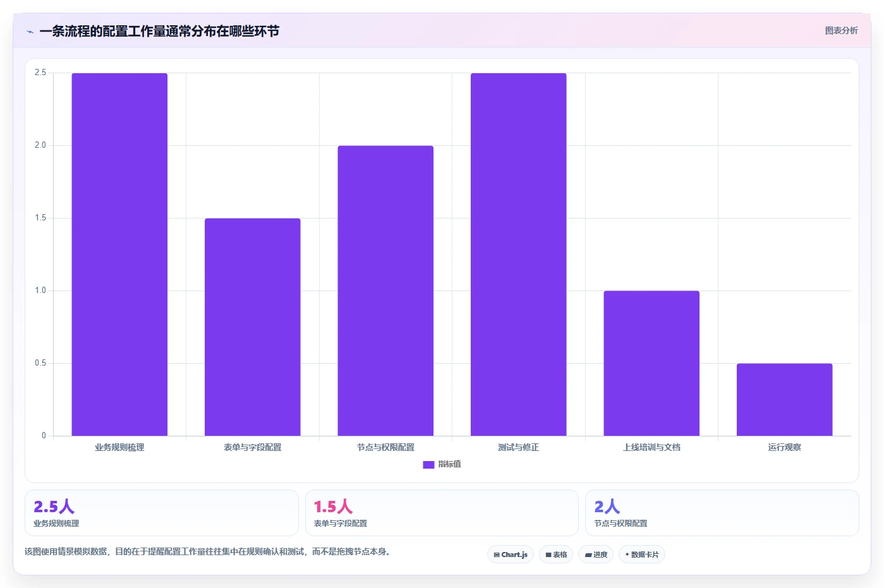Click the 2人 value in the stat card

click(x=607, y=507)
